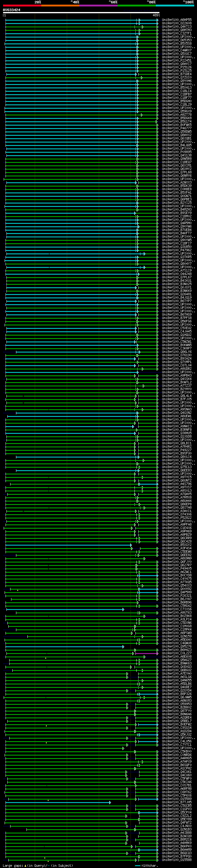The image size is (197, 868).
Task: Click hit UniRef100_Q9W5R8
Action: [176, 159]
